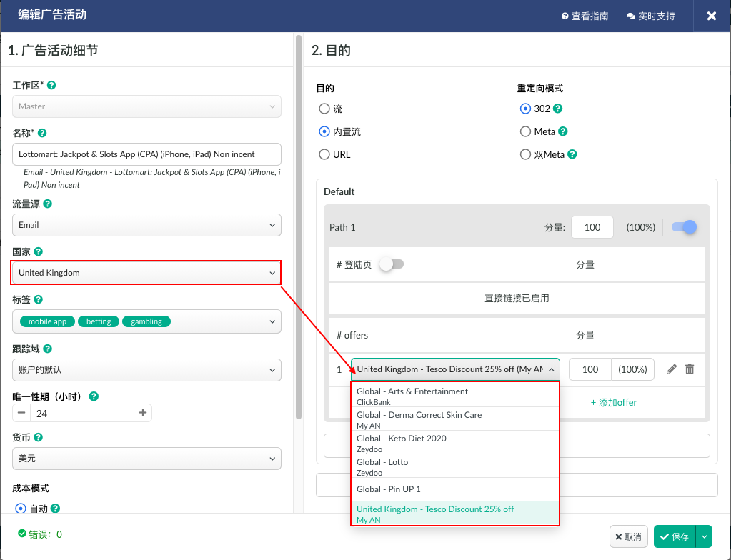Toggle 登陆页 switch on

point(392,264)
